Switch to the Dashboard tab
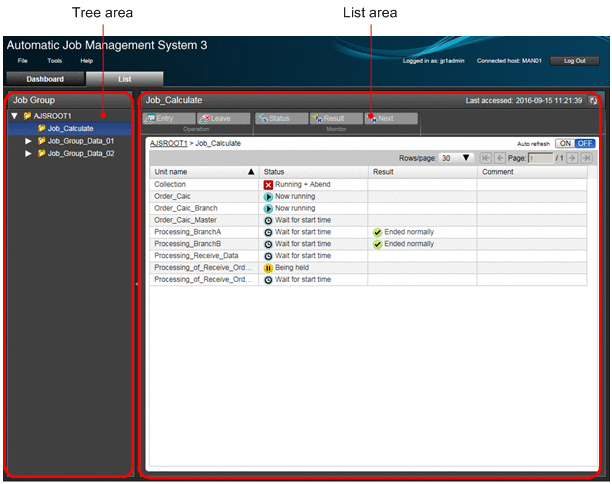 tap(44, 79)
